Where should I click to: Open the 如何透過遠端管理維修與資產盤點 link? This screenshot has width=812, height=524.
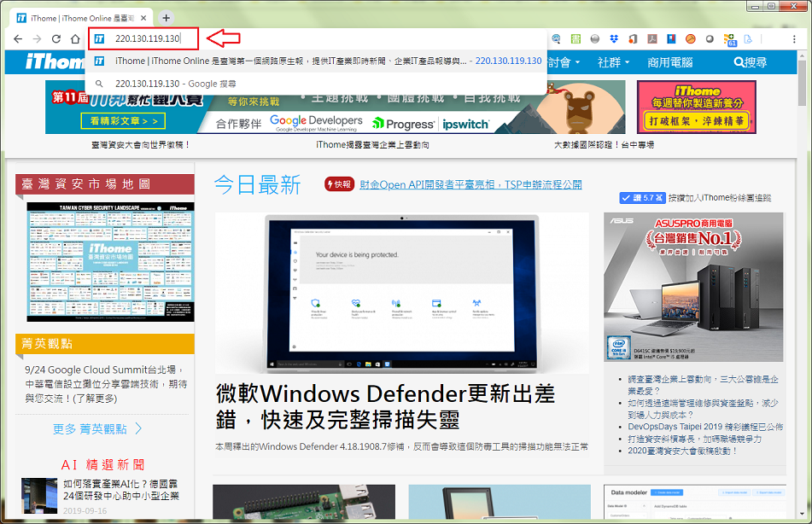point(703,409)
